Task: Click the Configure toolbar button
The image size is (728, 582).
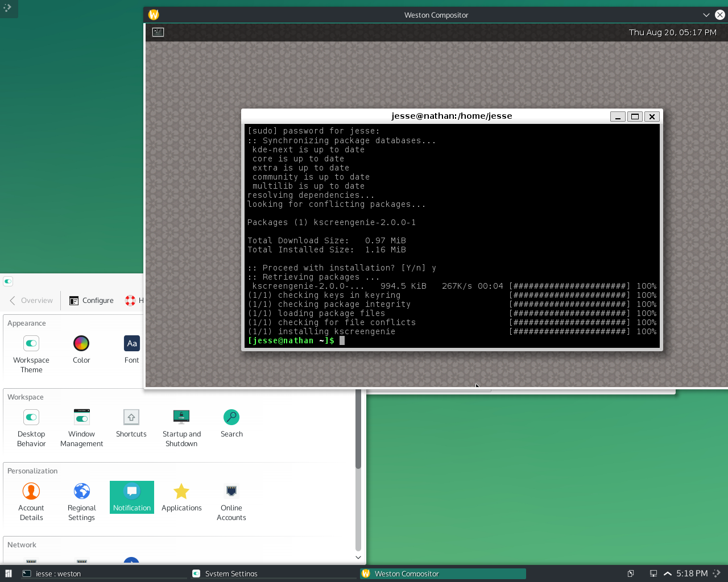Action: [x=92, y=300]
